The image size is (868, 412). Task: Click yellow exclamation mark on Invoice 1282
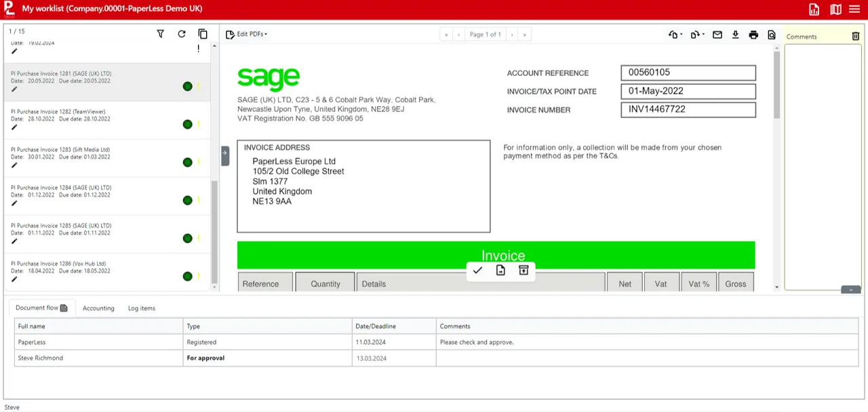(x=199, y=124)
